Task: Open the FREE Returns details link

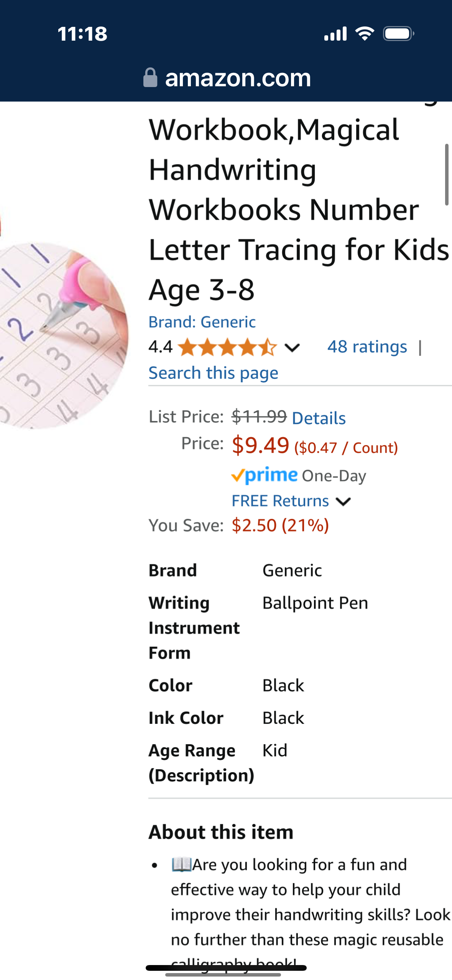Action: [280, 501]
